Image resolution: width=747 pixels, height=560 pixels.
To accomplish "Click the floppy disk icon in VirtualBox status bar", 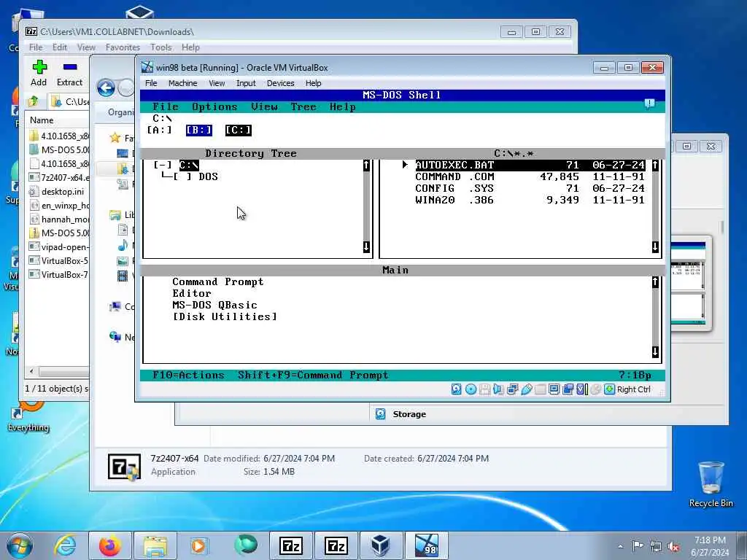I will click(x=484, y=389).
